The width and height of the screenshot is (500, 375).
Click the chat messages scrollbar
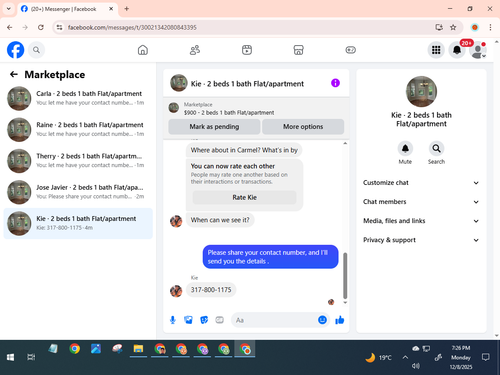pos(345,275)
